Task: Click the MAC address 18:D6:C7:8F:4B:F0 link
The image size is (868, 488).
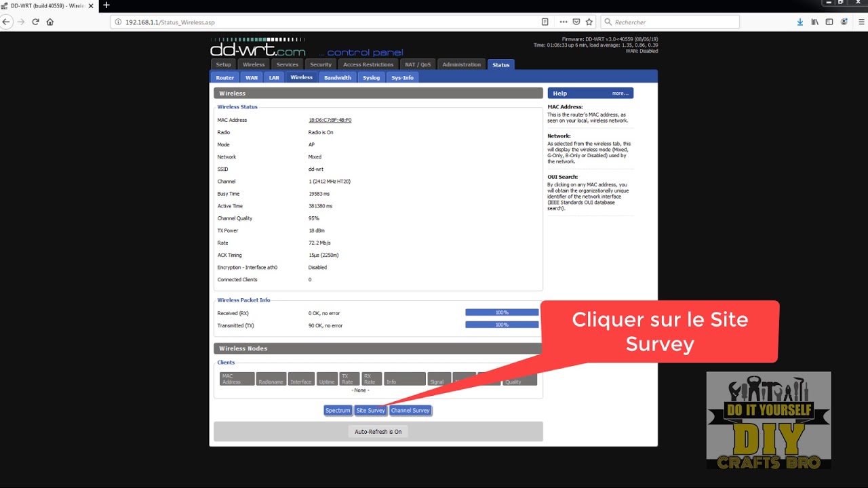Action: pyautogui.click(x=330, y=120)
